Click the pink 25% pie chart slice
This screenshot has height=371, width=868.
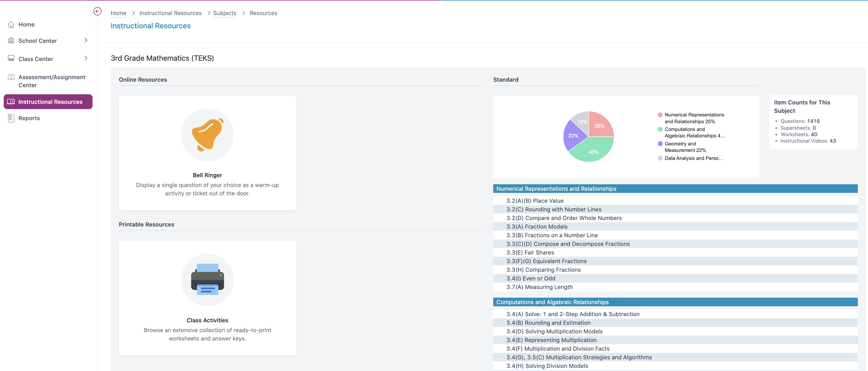(x=600, y=125)
